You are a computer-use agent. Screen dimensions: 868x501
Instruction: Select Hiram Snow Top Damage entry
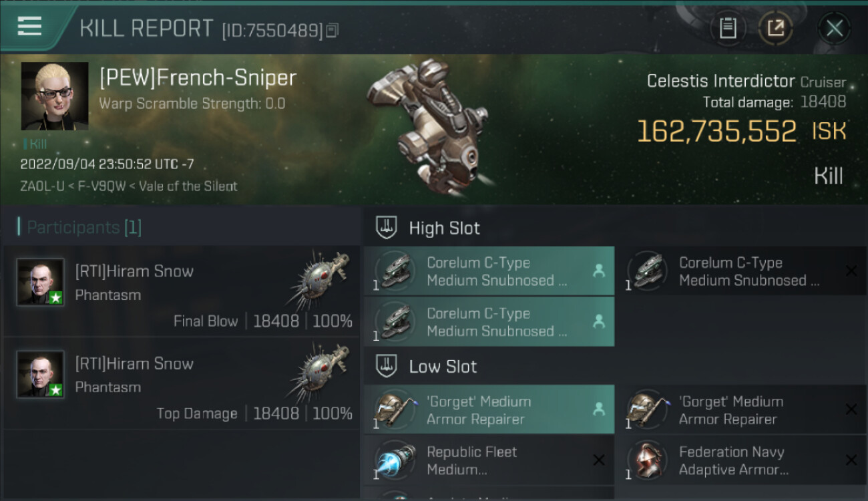pyautogui.click(x=182, y=384)
